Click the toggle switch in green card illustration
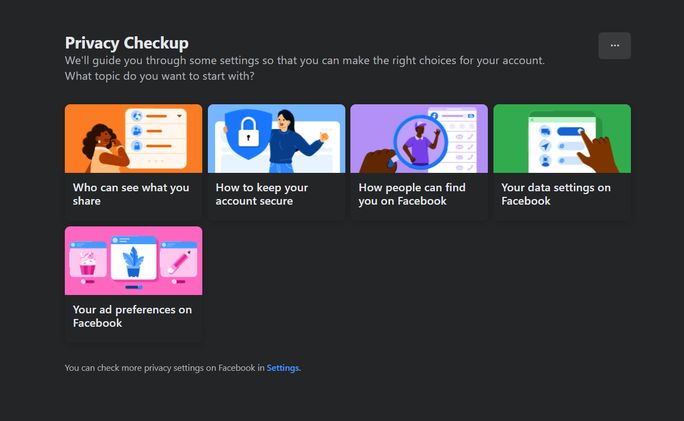 click(572, 131)
